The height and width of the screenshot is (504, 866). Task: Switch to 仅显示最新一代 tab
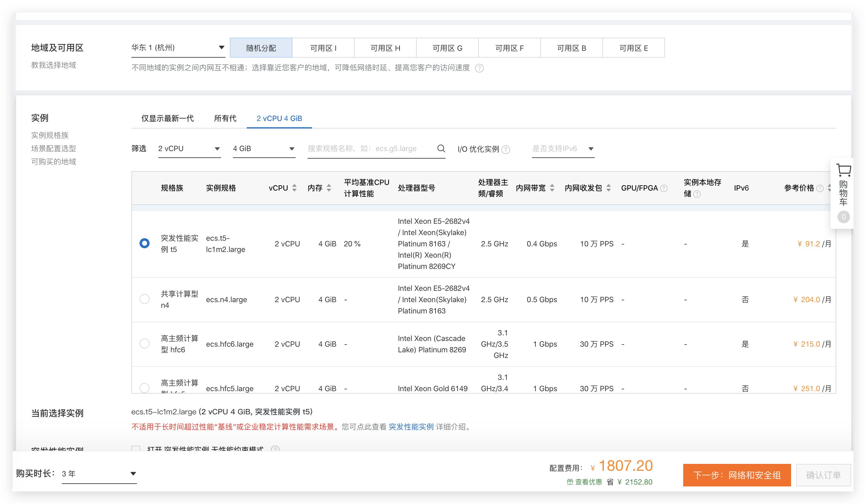(167, 118)
